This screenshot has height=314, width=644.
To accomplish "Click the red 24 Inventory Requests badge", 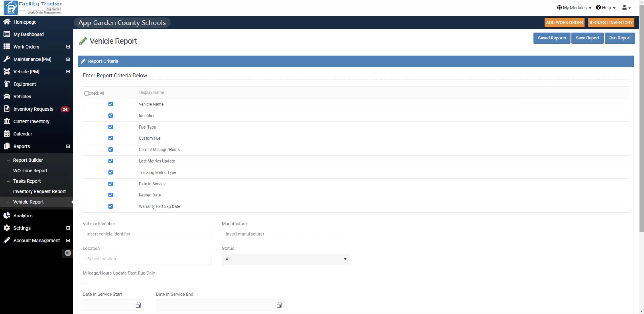I will 65,109.
